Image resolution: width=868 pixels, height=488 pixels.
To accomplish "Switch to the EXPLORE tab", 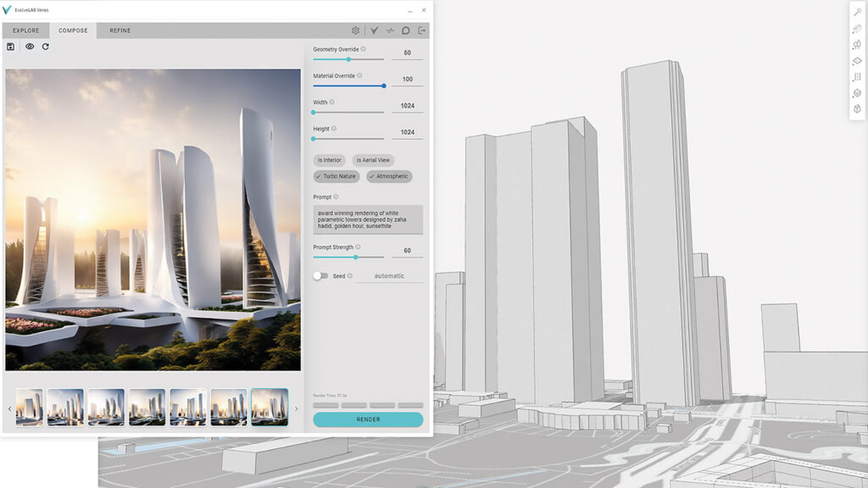I will [26, 30].
